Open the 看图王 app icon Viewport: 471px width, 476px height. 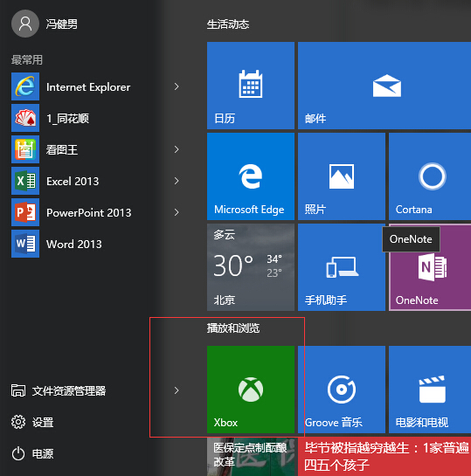(25, 149)
